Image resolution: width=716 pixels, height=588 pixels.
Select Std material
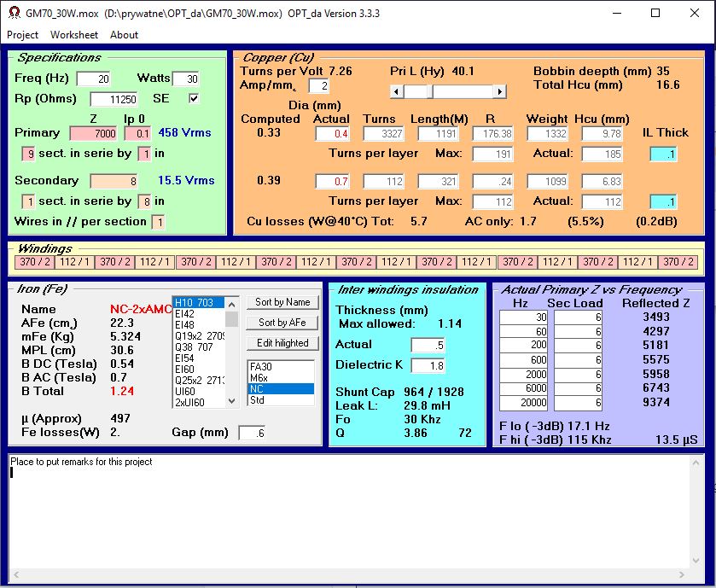point(281,400)
